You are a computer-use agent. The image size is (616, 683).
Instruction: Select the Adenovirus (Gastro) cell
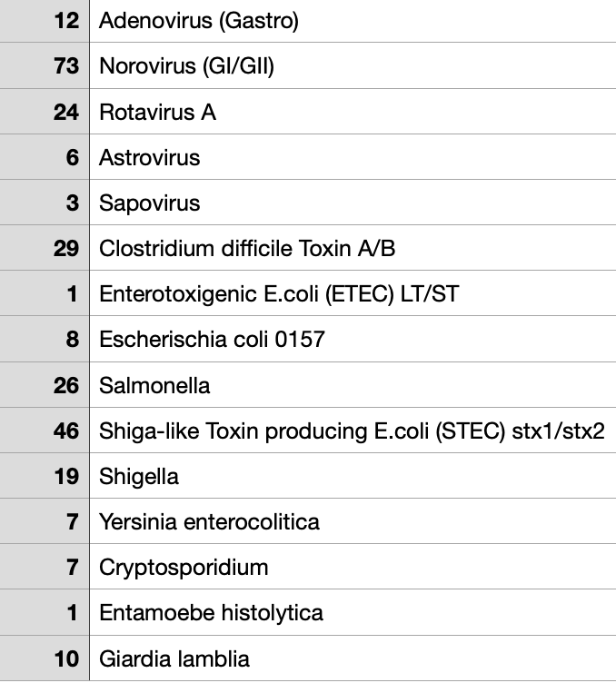click(x=198, y=21)
